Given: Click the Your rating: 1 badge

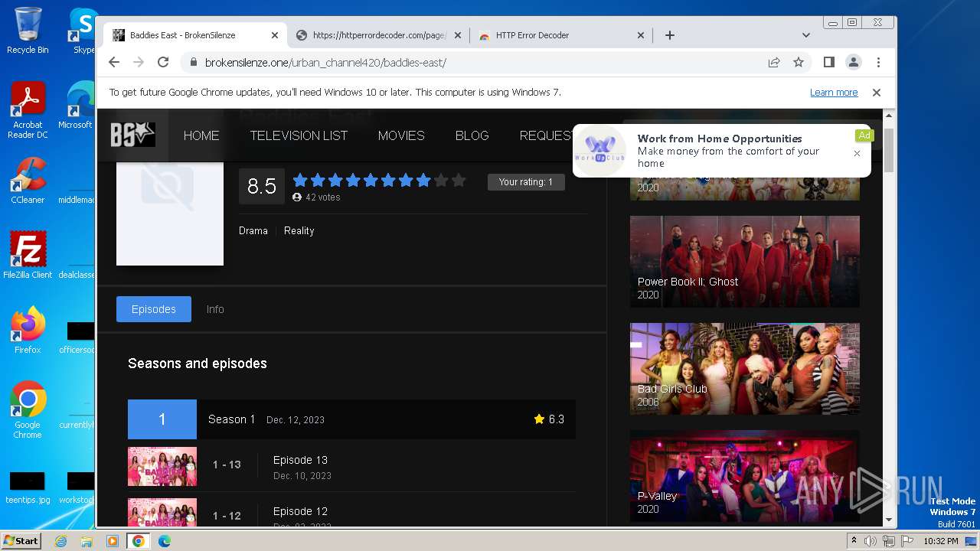Looking at the screenshot, I should pyautogui.click(x=526, y=182).
